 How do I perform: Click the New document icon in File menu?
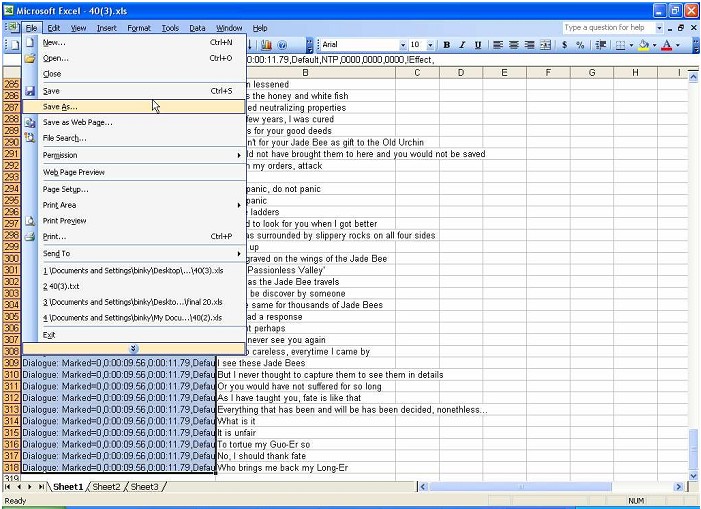[30, 42]
